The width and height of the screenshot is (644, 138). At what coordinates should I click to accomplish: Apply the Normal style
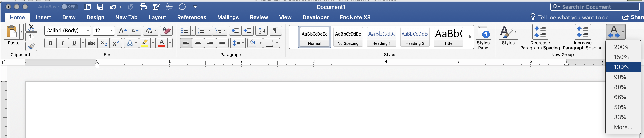[314, 37]
